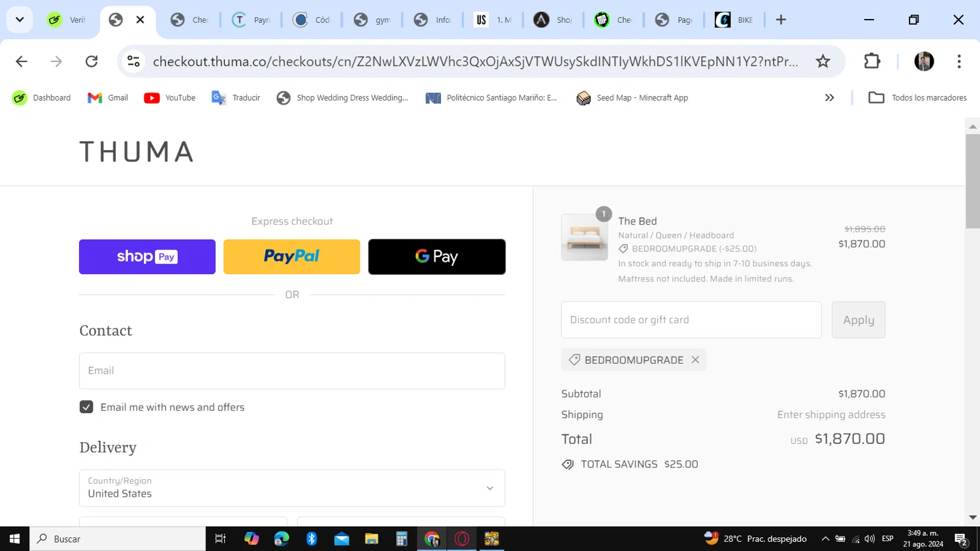Open Microsoft Edge from the taskbar
This screenshot has height=551, width=980.
coord(282,539)
